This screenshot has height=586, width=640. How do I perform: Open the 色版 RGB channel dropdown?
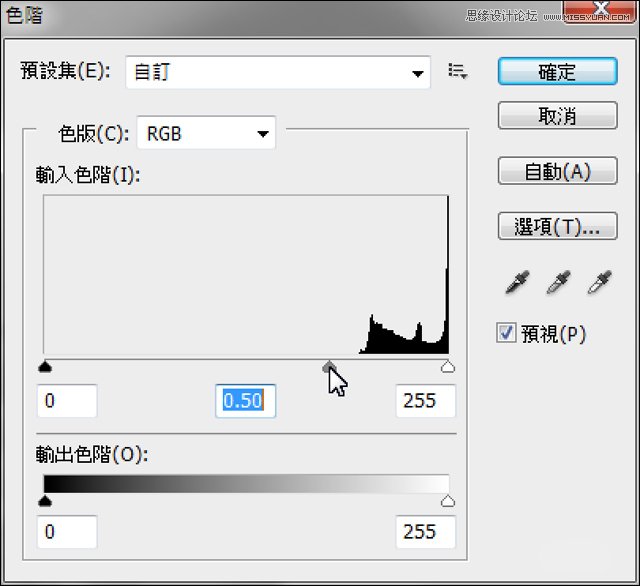206,133
